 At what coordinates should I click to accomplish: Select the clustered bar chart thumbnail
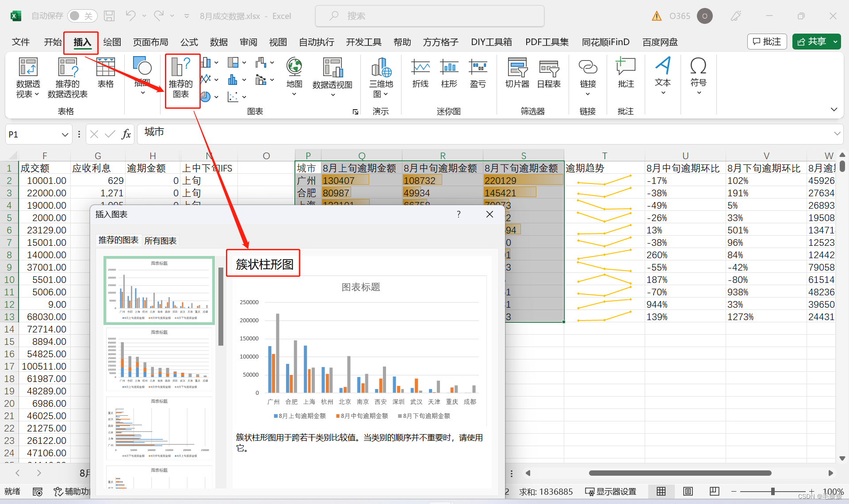coord(159,428)
